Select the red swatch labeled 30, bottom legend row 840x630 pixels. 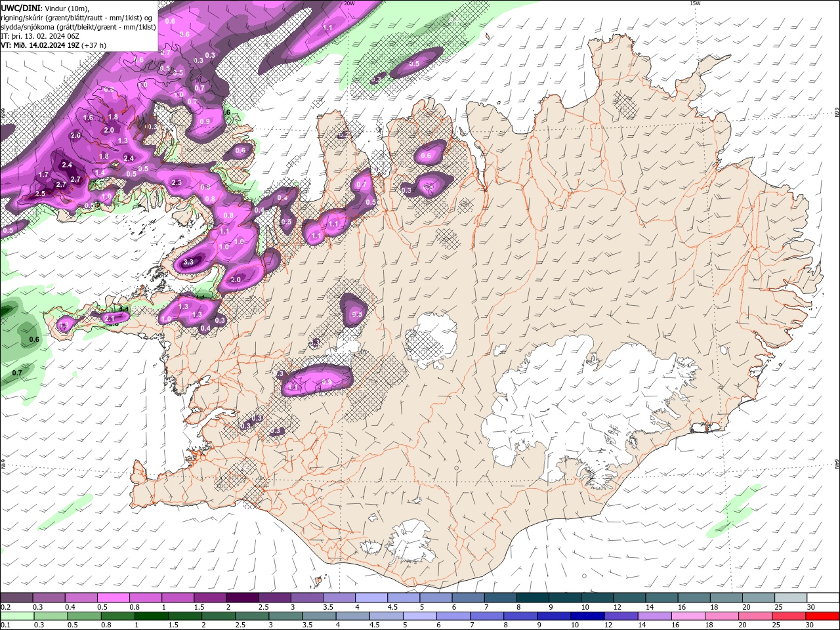pos(823,616)
